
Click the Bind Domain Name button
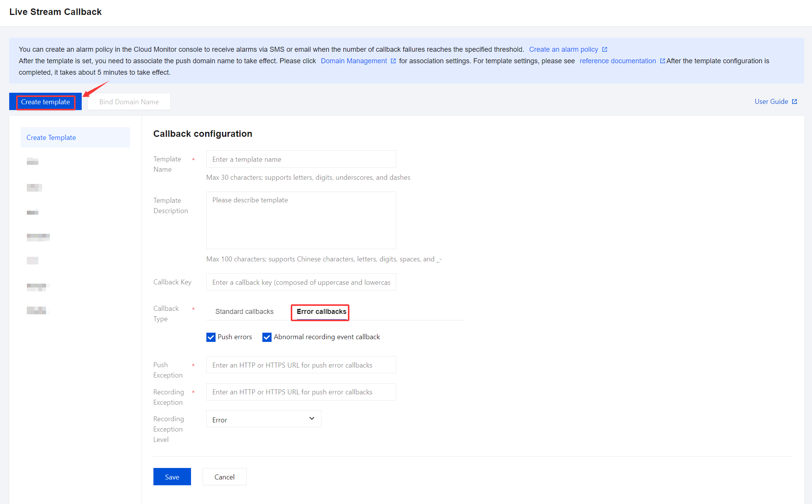click(x=129, y=102)
